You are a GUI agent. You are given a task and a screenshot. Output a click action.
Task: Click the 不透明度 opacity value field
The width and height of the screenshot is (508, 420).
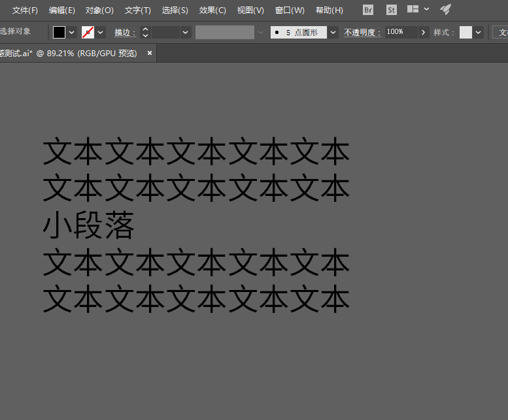point(401,33)
